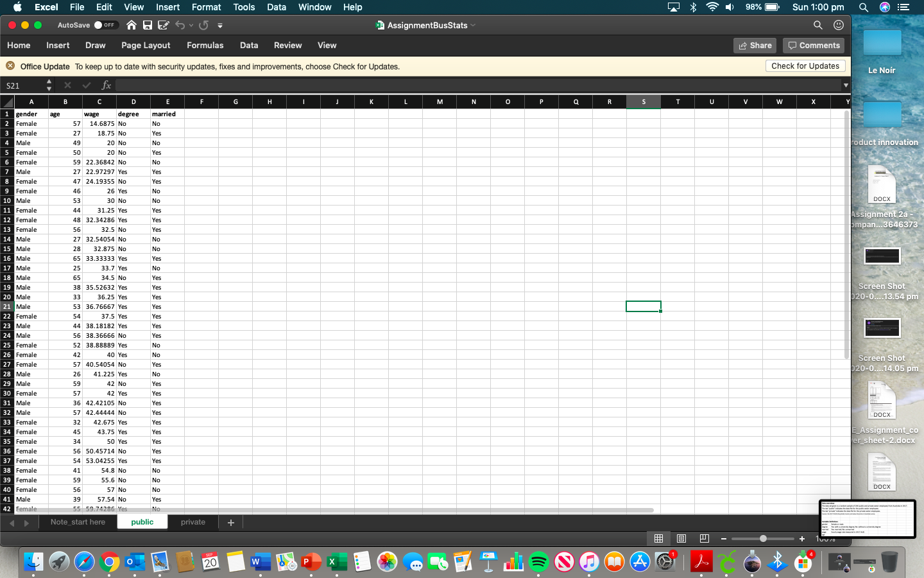
Task: Dismiss the Office Update notification bar
Action: 10,66
